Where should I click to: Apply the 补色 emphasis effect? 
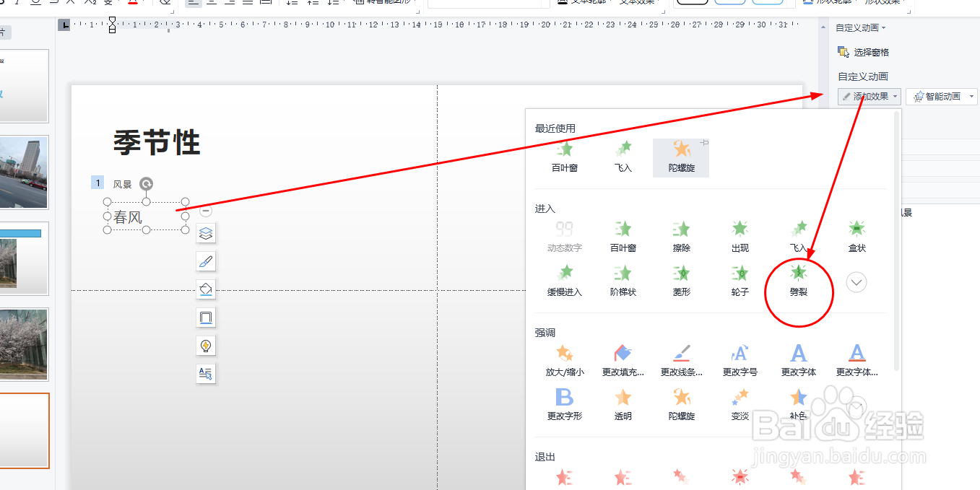(x=798, y=405)
